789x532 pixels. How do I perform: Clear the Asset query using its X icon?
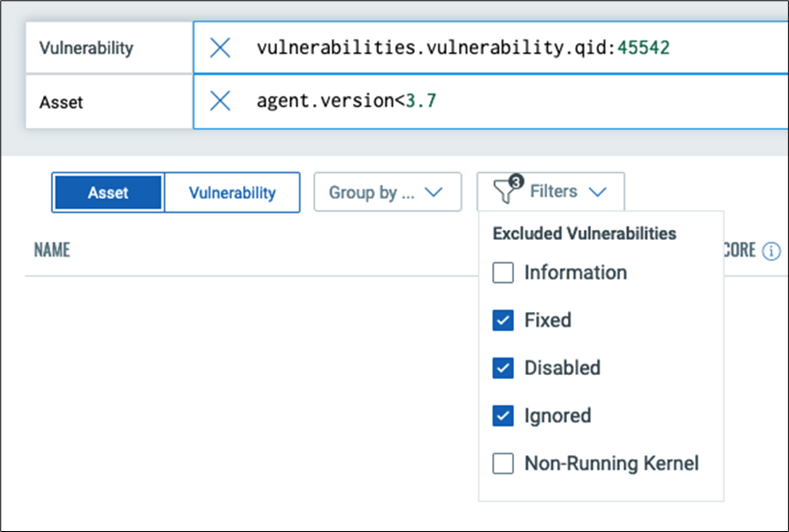point(219,101)
